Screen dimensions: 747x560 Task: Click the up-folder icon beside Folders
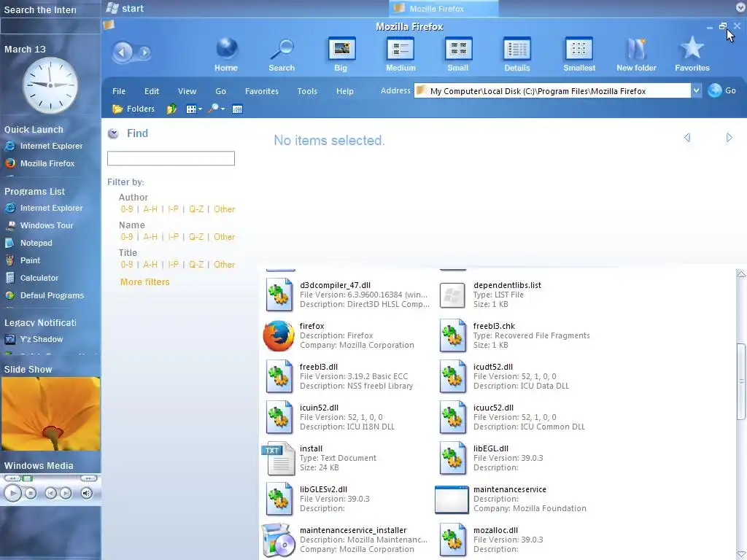point(171,109)
